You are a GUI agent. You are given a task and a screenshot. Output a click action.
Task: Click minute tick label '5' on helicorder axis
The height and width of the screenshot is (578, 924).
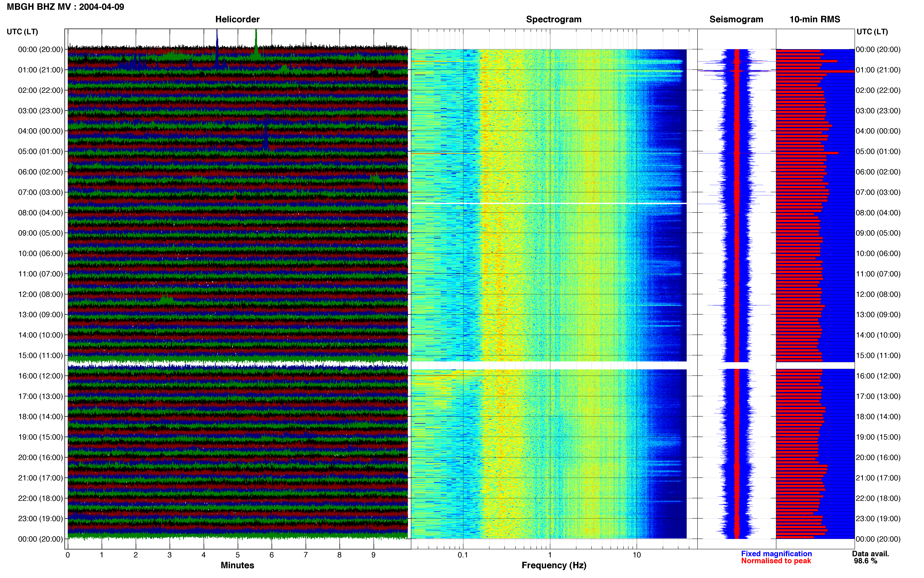tap(238, 555)
